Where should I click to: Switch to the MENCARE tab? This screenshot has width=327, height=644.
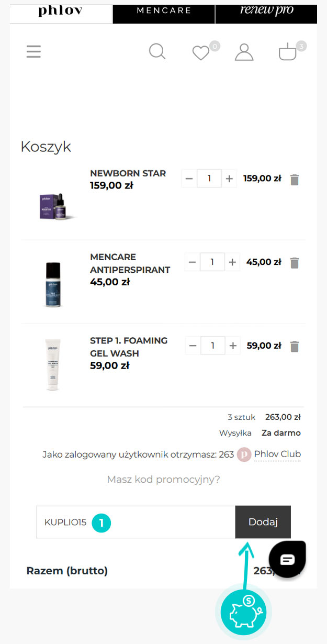(164, 10)
